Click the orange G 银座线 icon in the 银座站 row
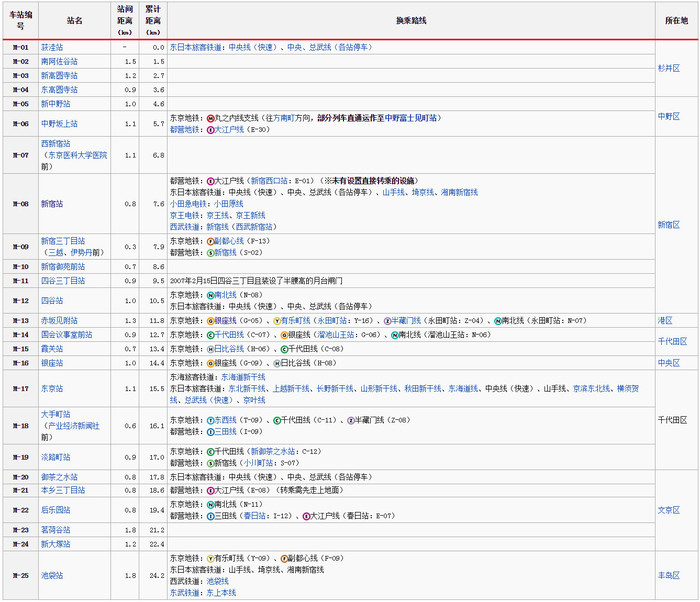This screenshot has width=700, height=602. pyautogui.click(x=211, y=364)
